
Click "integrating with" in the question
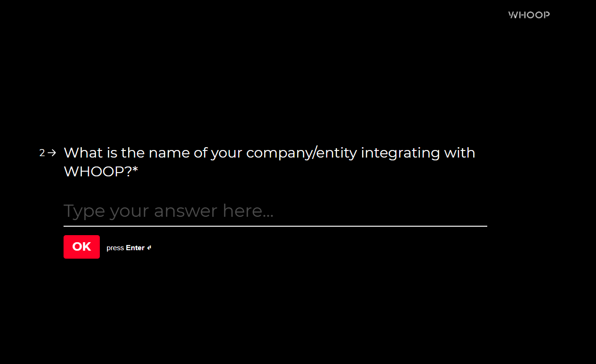point(418,153)
